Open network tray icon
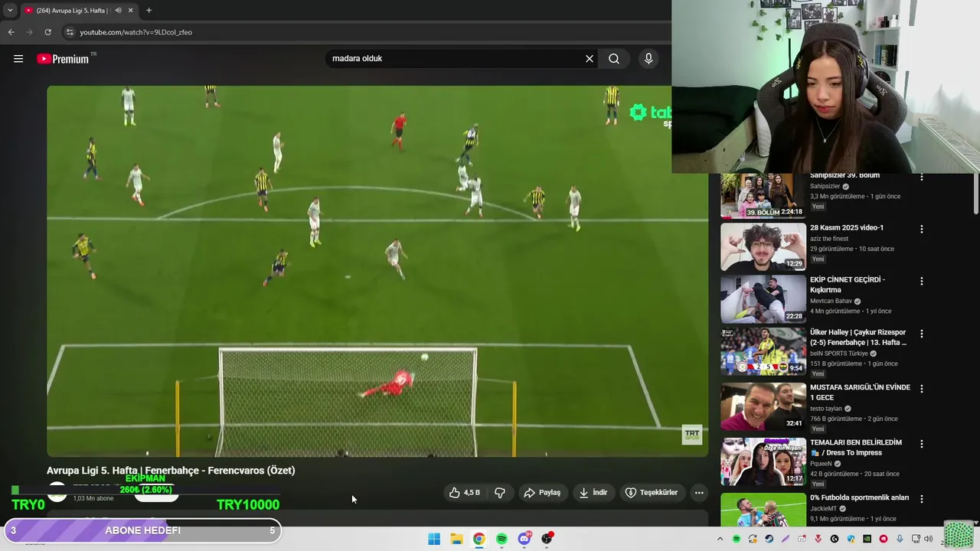 click(x=916, y=539)
